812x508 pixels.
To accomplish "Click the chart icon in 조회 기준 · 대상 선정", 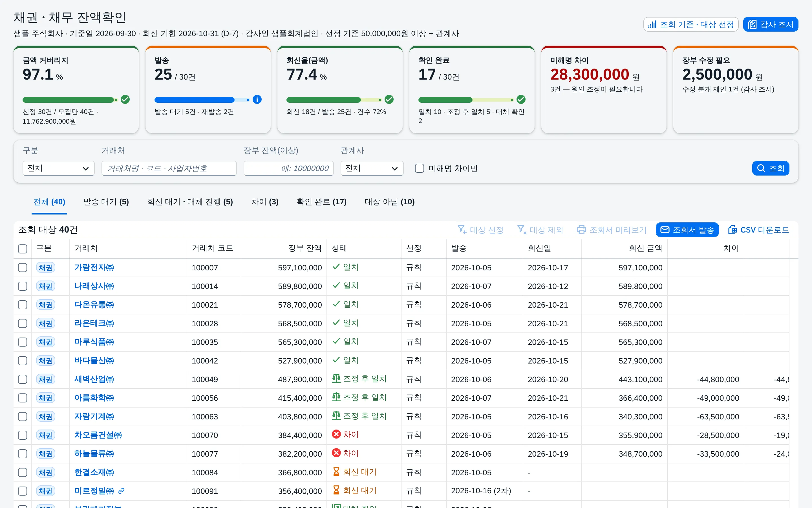I will tap(652, 25).
